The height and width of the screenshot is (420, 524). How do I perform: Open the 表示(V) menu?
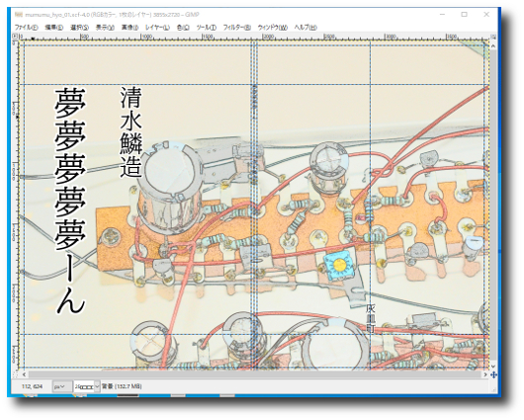[x=105, y=28]
